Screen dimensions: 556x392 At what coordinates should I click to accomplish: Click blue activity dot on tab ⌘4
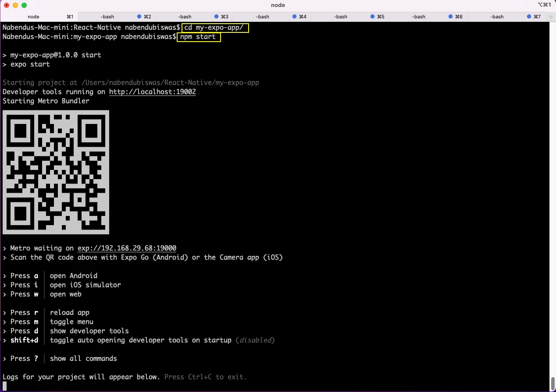pyautogui.click(x=295, y=17)
